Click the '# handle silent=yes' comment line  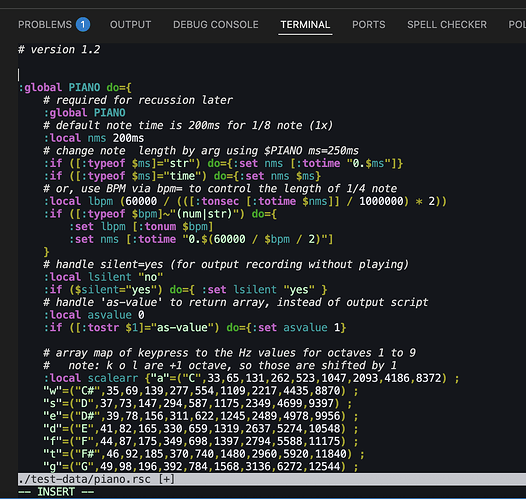click(226, 264)
